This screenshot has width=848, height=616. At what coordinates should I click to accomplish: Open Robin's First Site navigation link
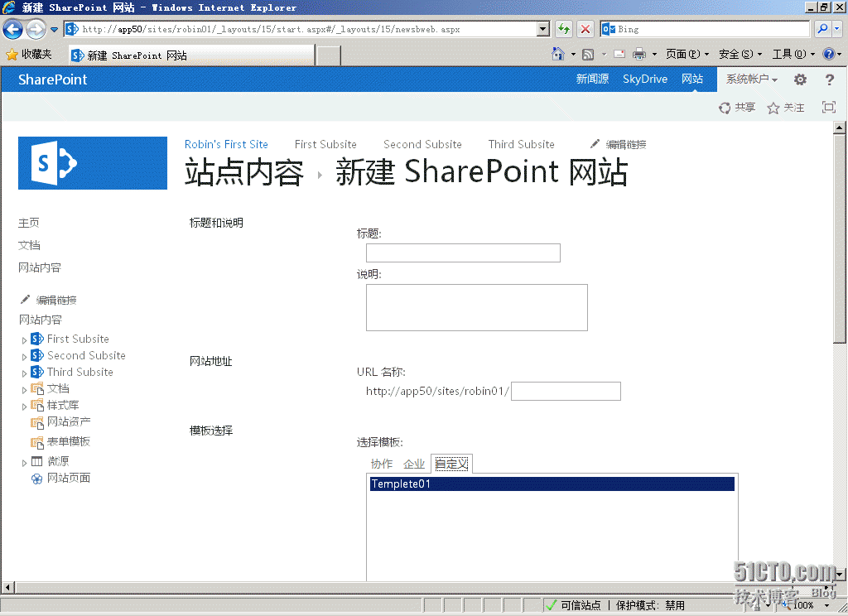point(226,144)
